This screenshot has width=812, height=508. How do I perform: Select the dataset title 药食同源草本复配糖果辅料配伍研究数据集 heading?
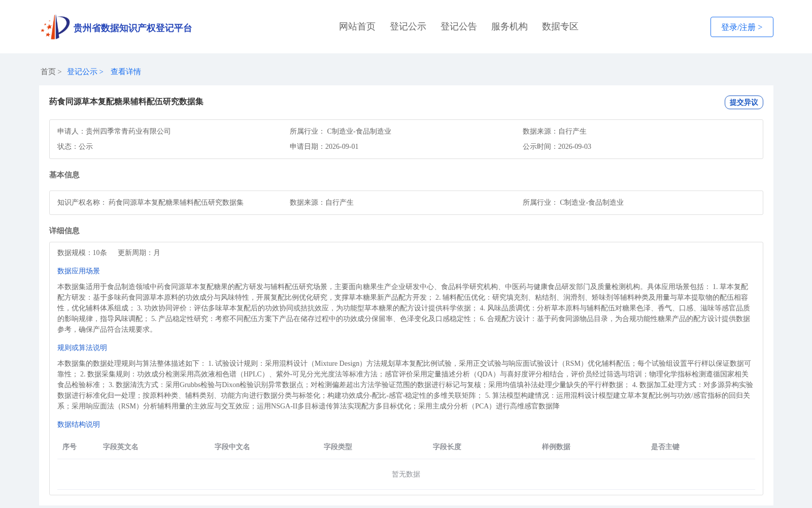click(x=126, y=102)
